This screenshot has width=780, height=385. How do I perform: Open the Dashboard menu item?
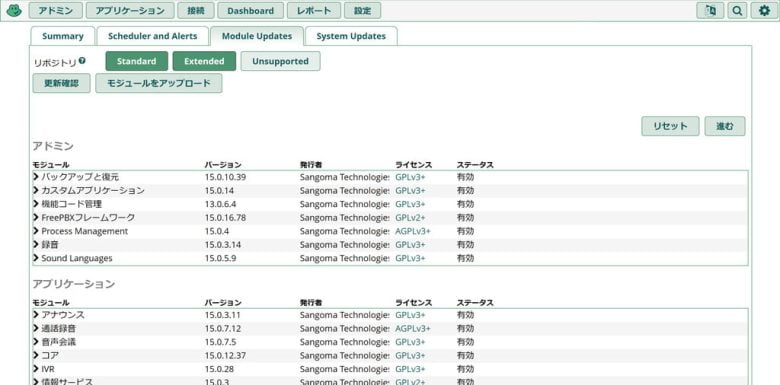click(x=251, y=10)
